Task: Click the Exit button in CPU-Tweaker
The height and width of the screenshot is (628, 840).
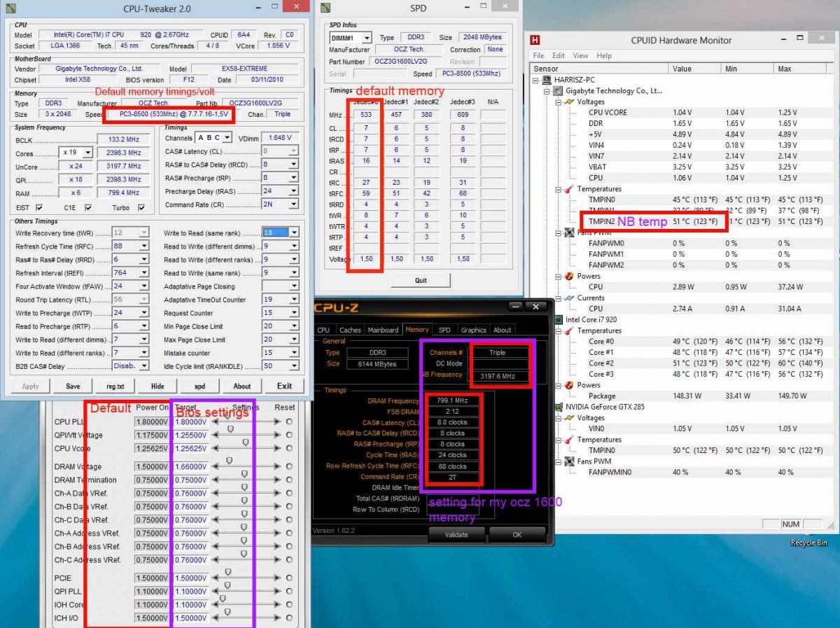Action: pyautogui.click(x=284, y=386)
